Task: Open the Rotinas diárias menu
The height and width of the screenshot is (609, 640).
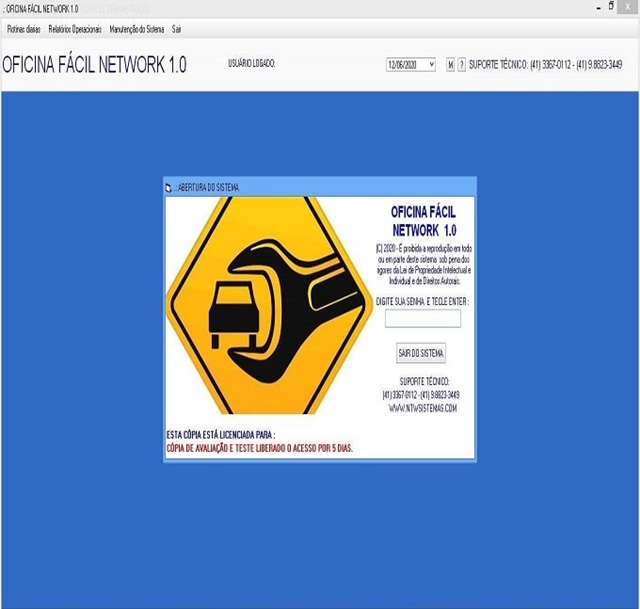Action: point(24,29)
